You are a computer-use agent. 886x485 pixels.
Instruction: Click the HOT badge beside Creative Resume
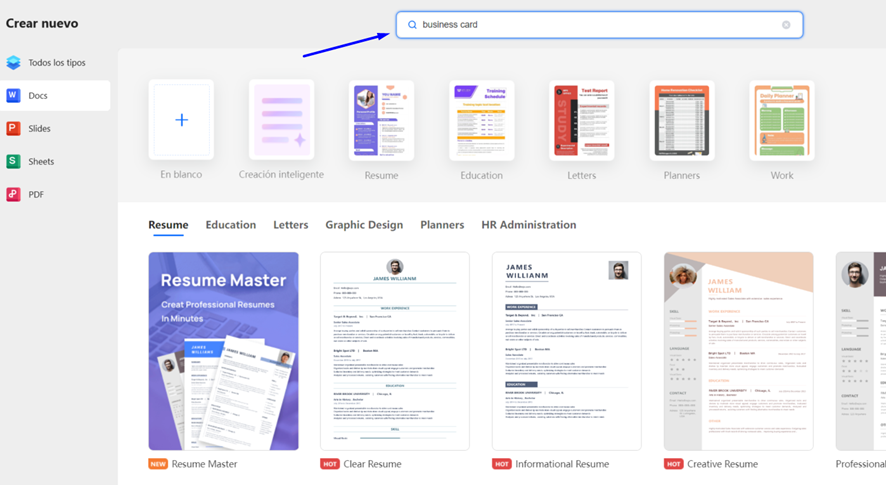[x=674, y=464]
